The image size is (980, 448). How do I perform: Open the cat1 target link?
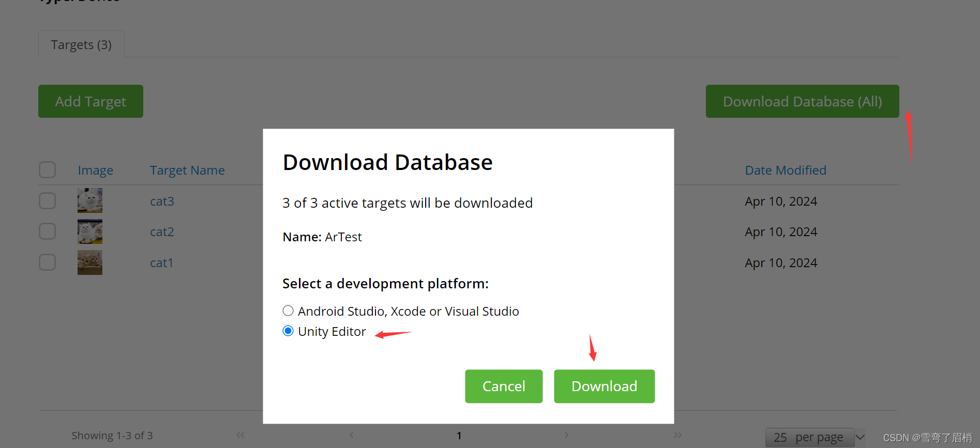pos(161,262)
